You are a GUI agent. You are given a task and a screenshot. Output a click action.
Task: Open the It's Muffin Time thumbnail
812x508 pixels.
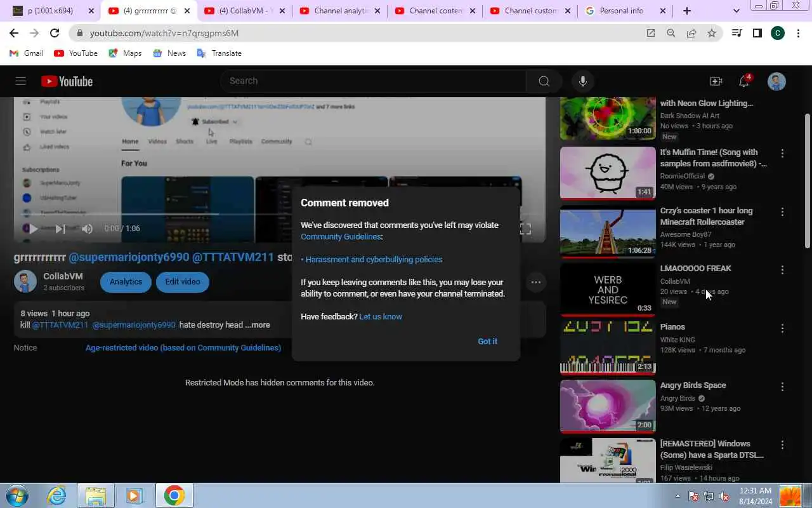[x=608, y=173]
